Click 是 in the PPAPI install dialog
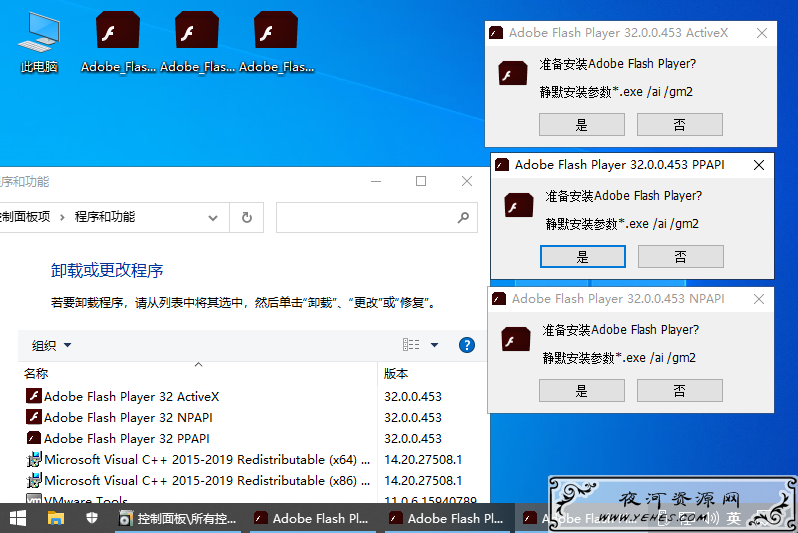 pyautogui.click(x=583, y=257)
